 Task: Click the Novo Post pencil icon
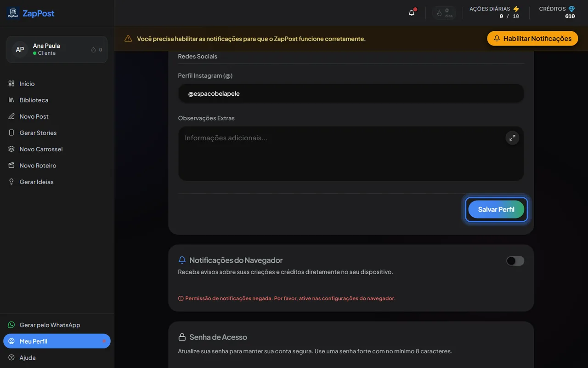click(11, 116)
